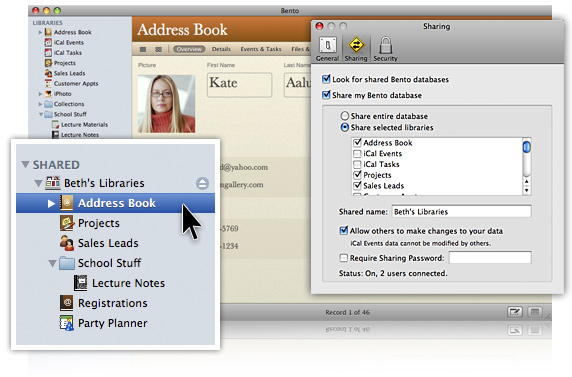The width and height of the screenshot is (572, 377).
Task: Open the Events & Tasks tab
Action: coord(261,49)
